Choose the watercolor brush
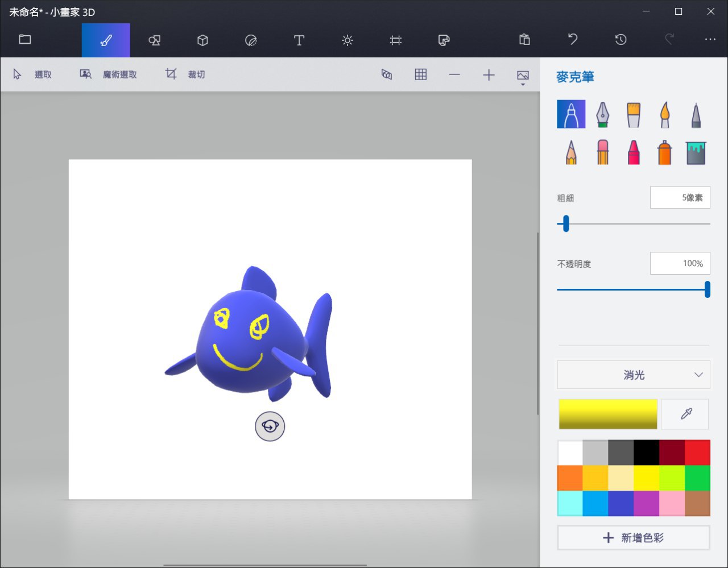 click(x=664, y=114)
